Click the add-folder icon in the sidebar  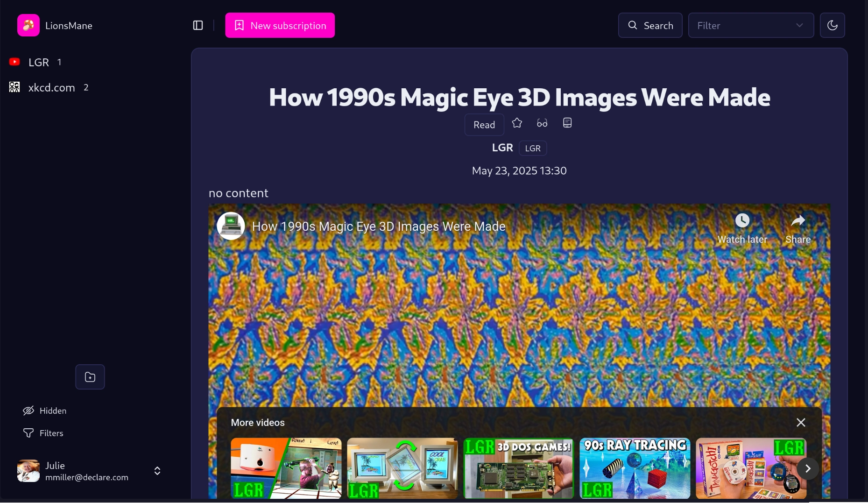[x=90, y=376]
